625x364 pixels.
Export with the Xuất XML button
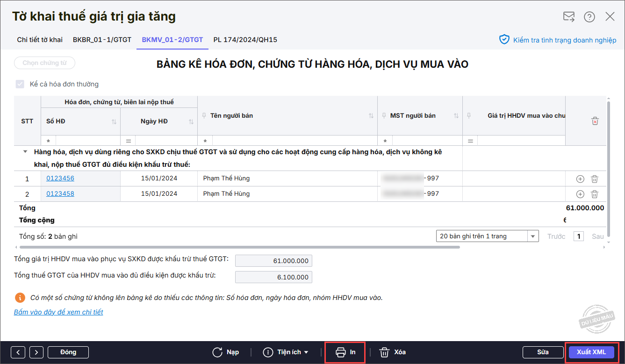591,352
